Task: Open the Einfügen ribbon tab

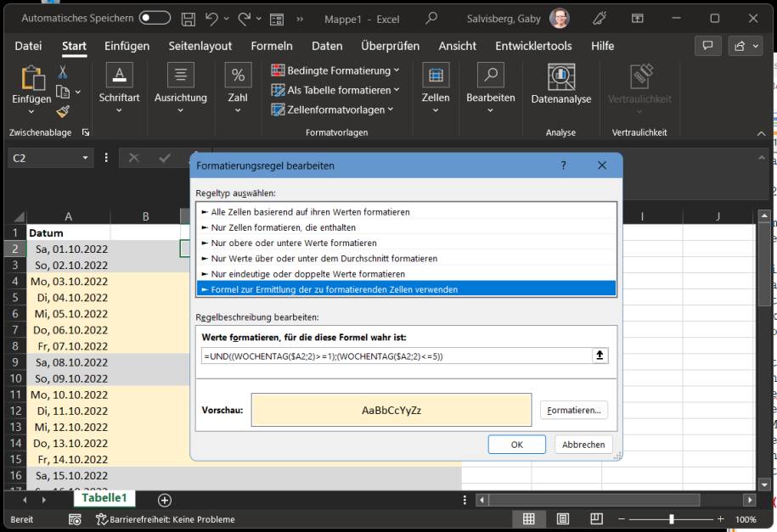Action: pos(126,46)
